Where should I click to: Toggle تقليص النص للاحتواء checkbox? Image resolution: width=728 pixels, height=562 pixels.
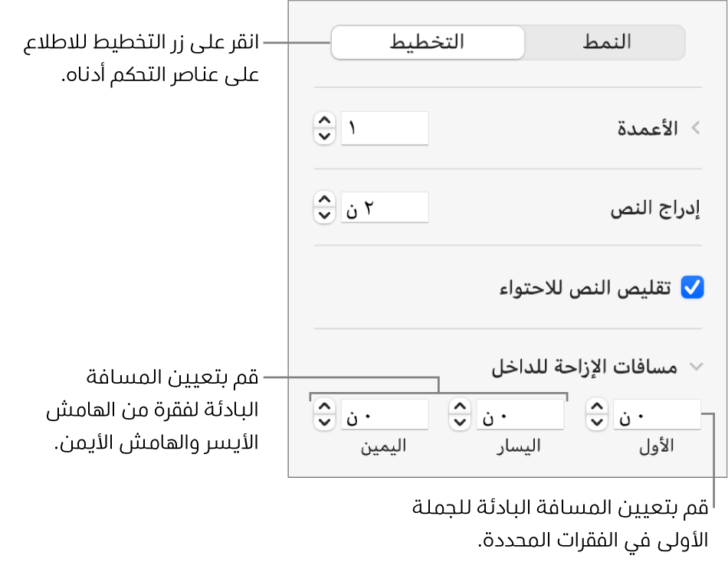(x=694, y=288)
